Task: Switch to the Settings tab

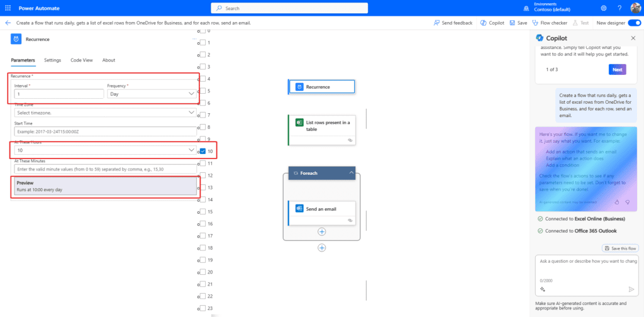Action: point(52,60)
